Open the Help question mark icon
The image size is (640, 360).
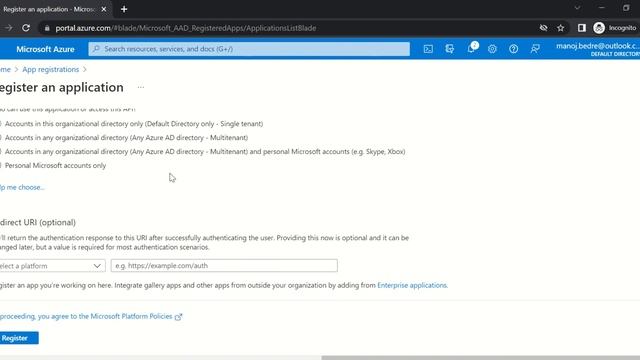pos(513,49)
